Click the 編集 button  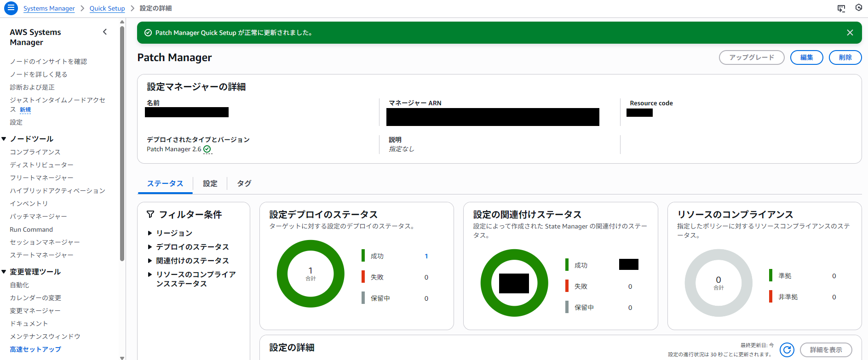pyautogui.click(x=806, y=57)
